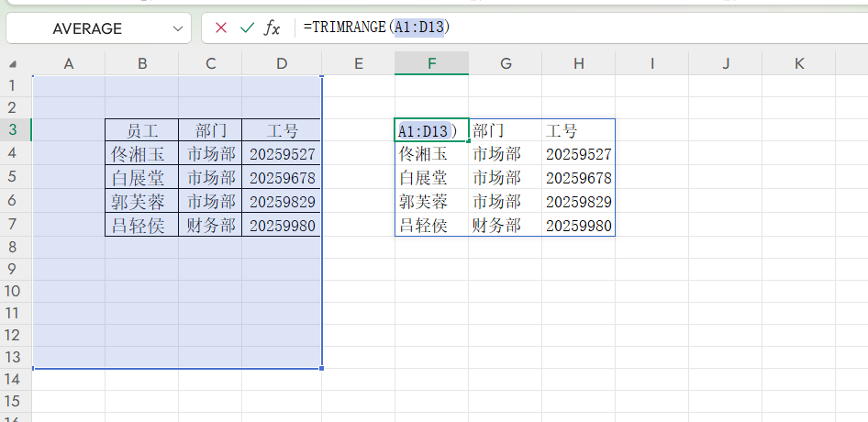The image size is (868, 422).
Task: Click the 部门 header cell in column C
Action: pyautogui.click(x=210, y=130)
